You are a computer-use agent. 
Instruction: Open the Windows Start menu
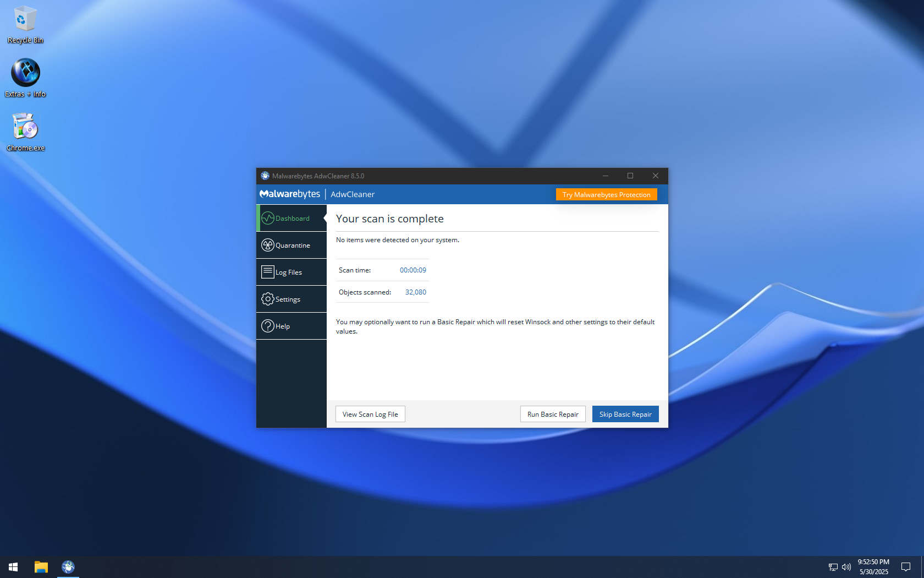[13, 567]
